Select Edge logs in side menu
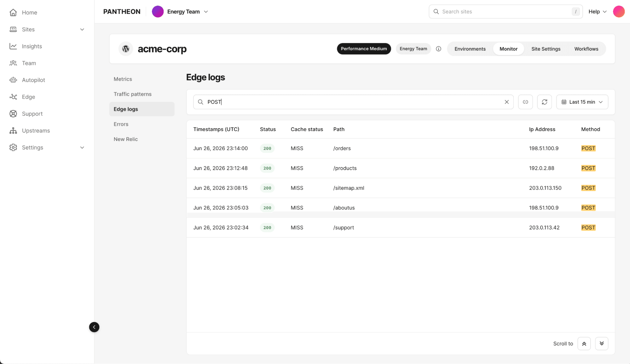Image resolution: width=630 pixels, height=364 pixels. click(142, 109)
